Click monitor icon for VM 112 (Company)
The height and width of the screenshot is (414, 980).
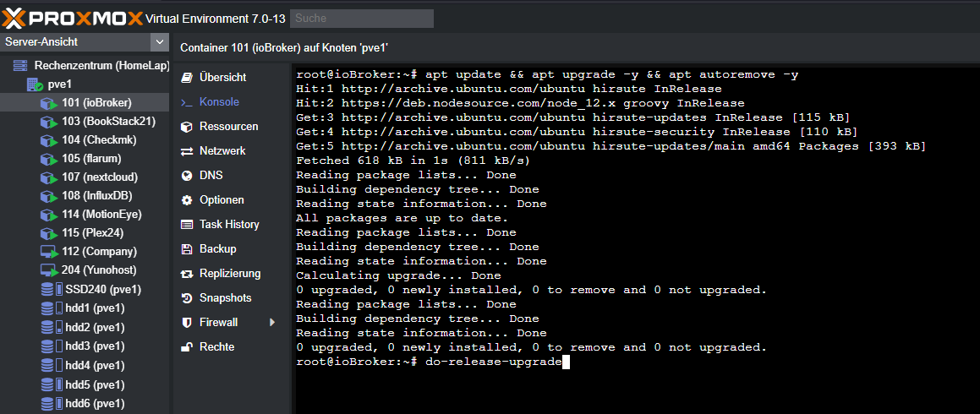49,252
